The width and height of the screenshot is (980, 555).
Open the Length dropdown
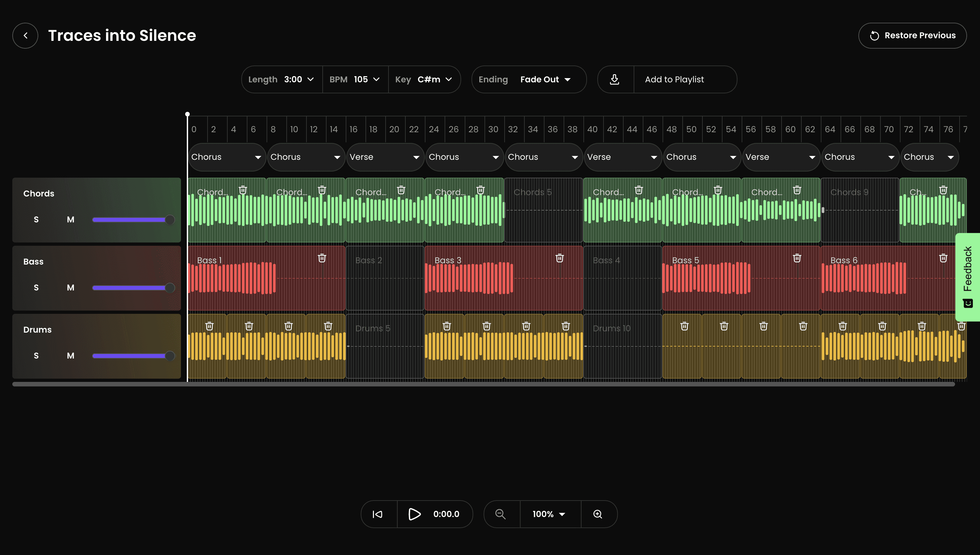[x=281, y=79]
